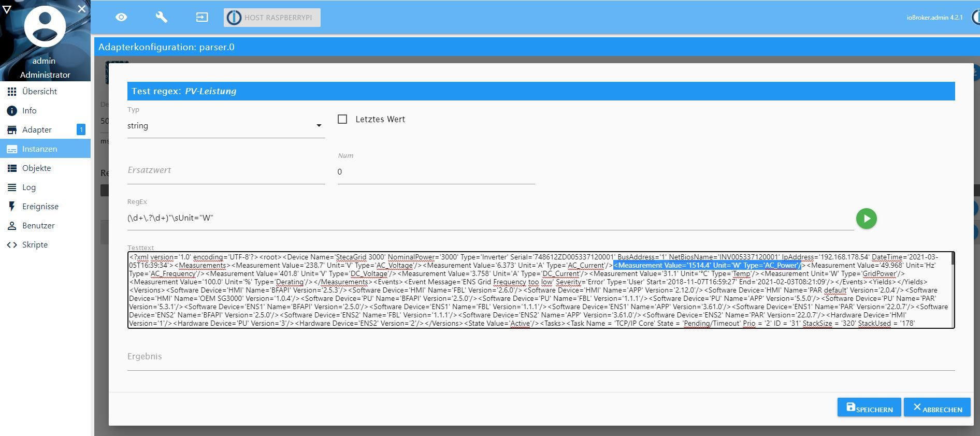The image size is (980, 436).
Task: Click the eye visibility icon in top toolbar
Action: click(121, 17)
